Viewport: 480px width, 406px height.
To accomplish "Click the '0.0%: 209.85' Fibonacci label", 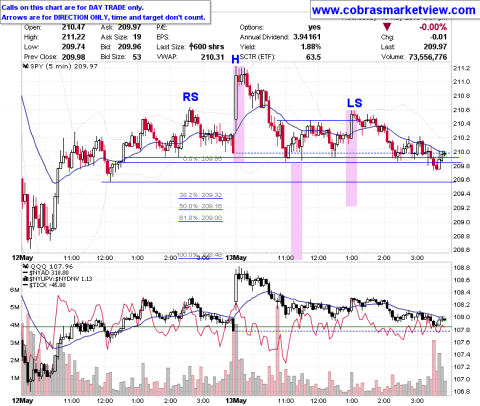I will [x=203, y=159].
